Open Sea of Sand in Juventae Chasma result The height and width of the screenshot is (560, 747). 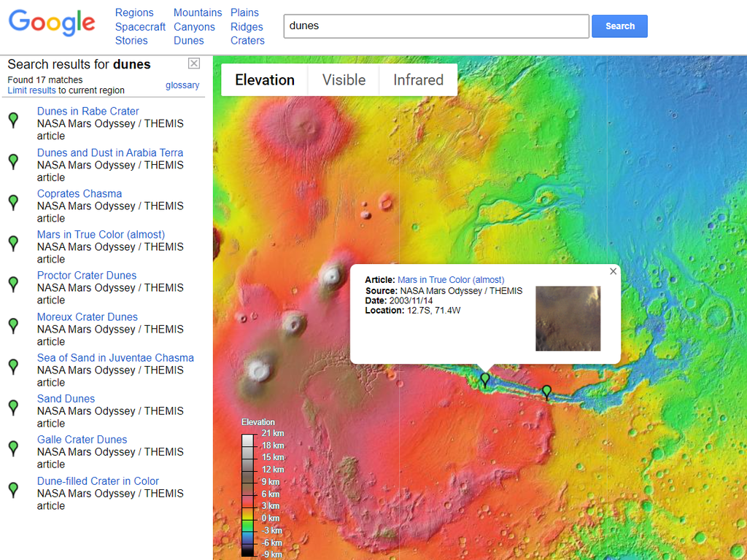[116, 357]
